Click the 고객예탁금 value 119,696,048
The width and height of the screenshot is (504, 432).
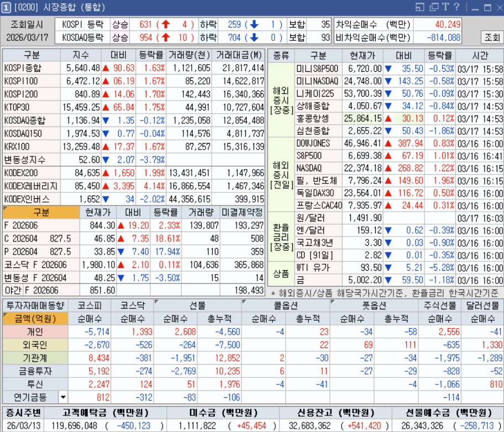point(74,425)
